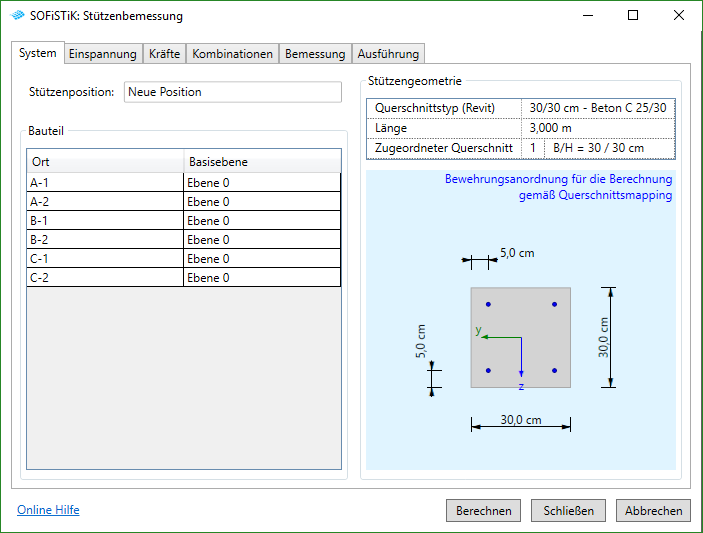Switch to the Einspannung tab
703x533 pixels.
coord(102,54)
